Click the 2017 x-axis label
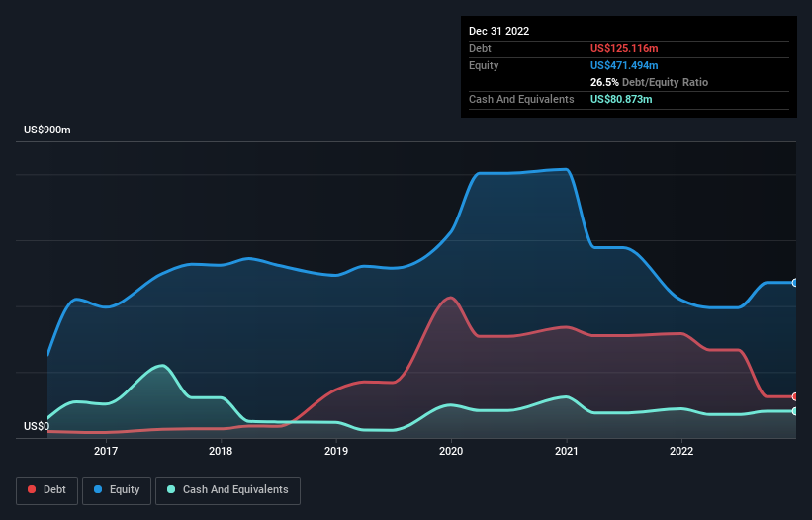The image size is (812, 520). 106,451
